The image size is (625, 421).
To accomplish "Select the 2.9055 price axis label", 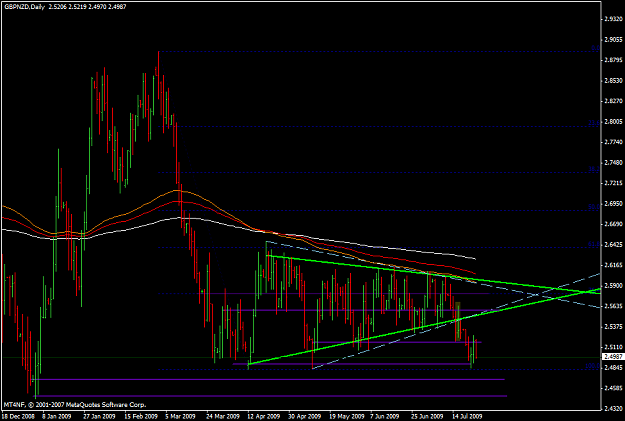I will pos(613,39).
